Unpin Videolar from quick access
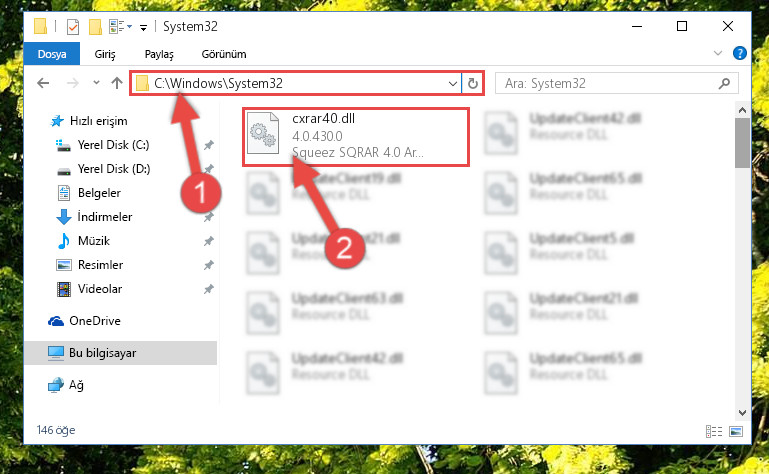769x474 pixels. pos(208,289)
